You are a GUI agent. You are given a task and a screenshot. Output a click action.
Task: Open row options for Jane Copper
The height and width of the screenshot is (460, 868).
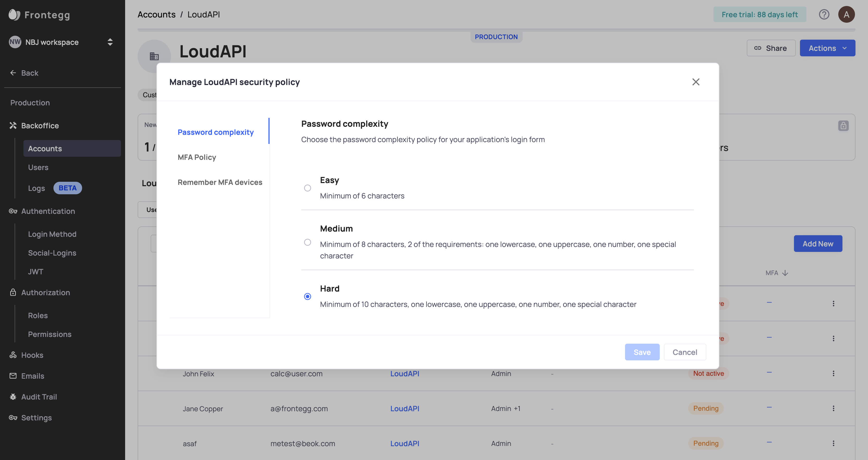[833, 408]
